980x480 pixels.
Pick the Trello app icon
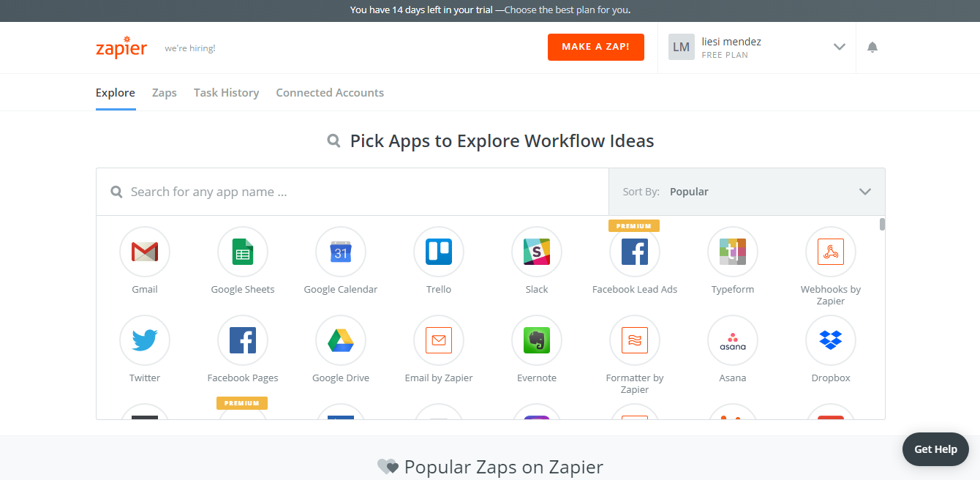click(x=439, y=252)
